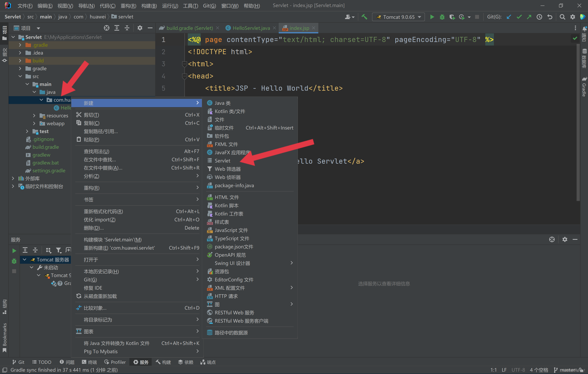The width and height of the screenshot is (588, 374).
Task: Collapse the src folder
Action: tap(20, 76)
